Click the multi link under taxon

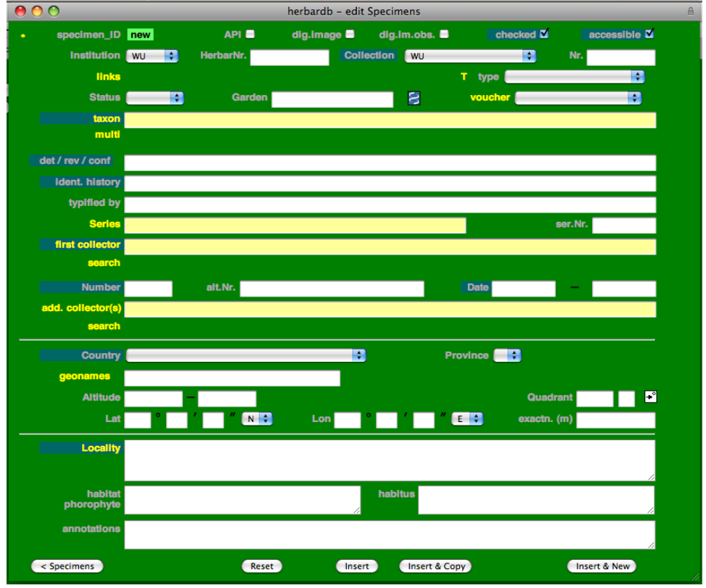107,135
